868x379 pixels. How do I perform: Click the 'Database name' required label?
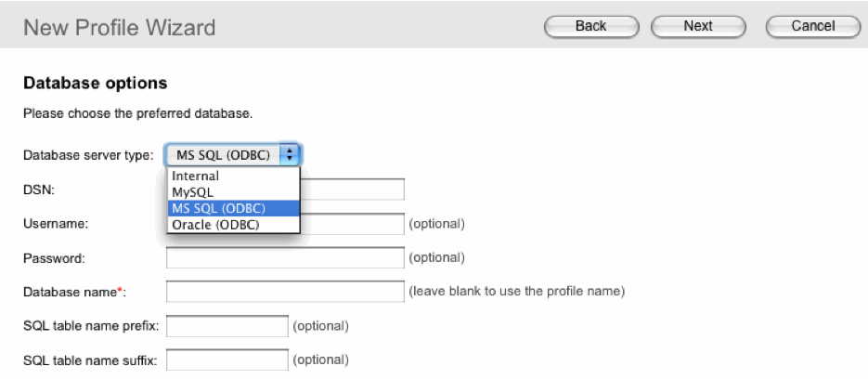pos(73,292)
